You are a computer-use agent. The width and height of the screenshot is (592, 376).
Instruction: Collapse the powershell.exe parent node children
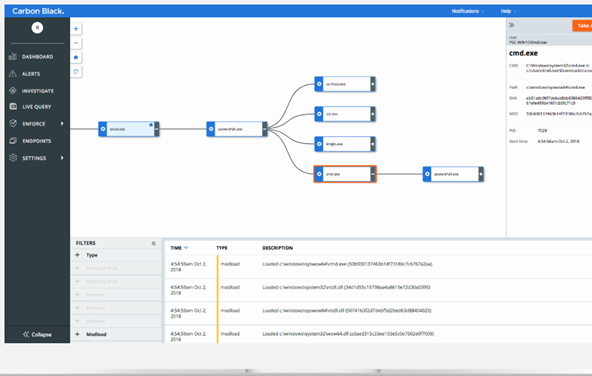pos(265,129)
